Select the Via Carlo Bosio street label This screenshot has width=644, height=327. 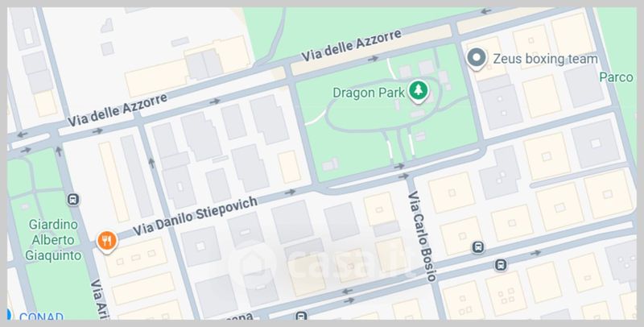[422, 237]
